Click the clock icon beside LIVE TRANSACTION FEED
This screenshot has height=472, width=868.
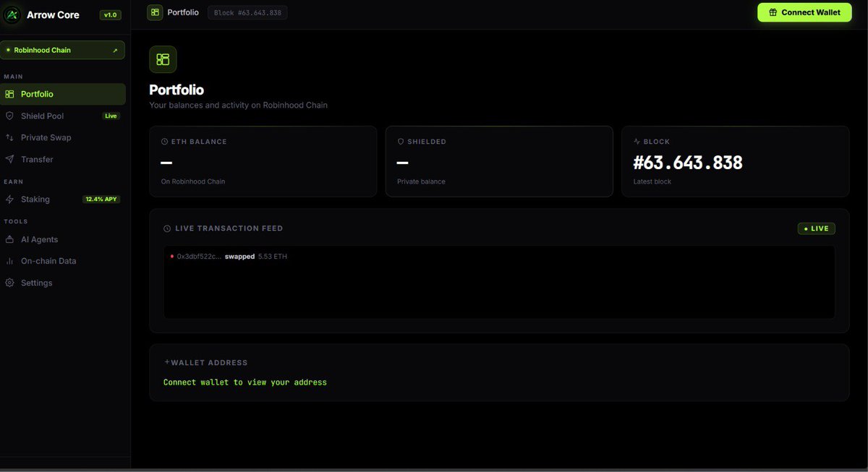[167, 228]
